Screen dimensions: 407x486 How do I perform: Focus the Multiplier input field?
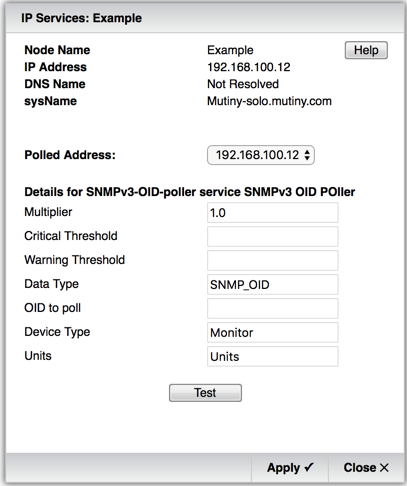click(x=273, y=213)
